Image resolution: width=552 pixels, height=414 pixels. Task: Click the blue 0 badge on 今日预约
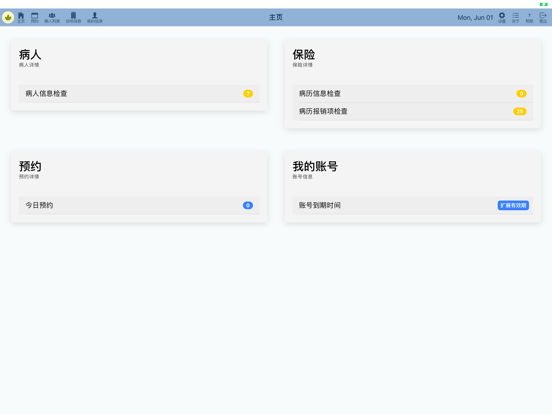point(248,205)
